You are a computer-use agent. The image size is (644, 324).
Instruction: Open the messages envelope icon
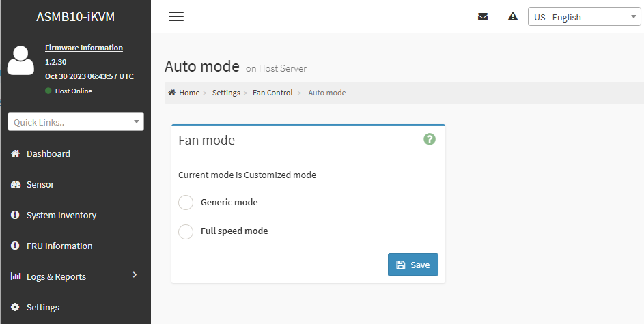483,17
